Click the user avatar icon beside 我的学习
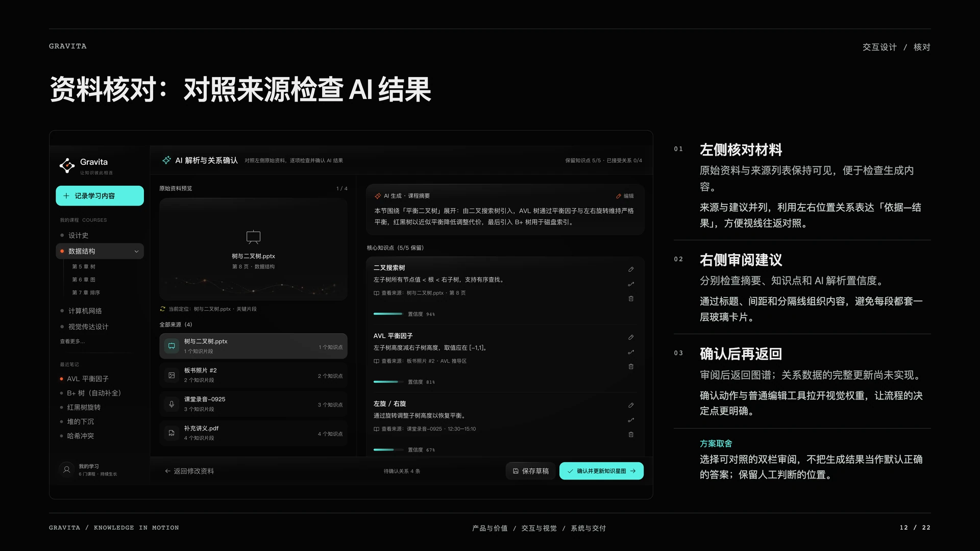 coord(66,470)
